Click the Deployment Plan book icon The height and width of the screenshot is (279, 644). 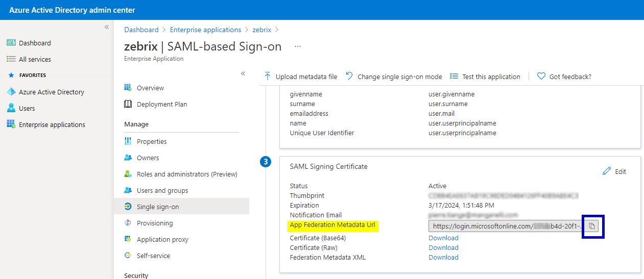tap(128, 104)
